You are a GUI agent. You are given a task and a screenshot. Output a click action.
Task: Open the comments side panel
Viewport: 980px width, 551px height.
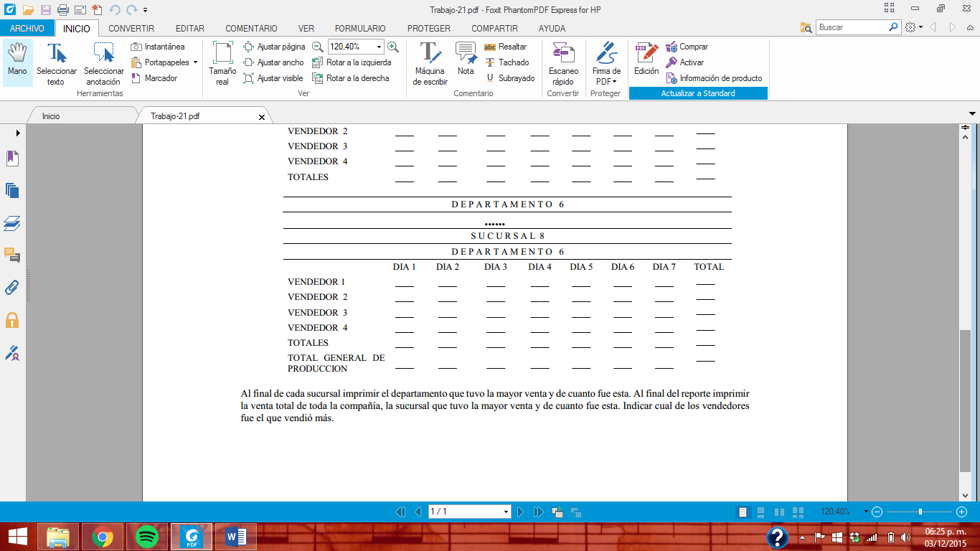point(12,255)
